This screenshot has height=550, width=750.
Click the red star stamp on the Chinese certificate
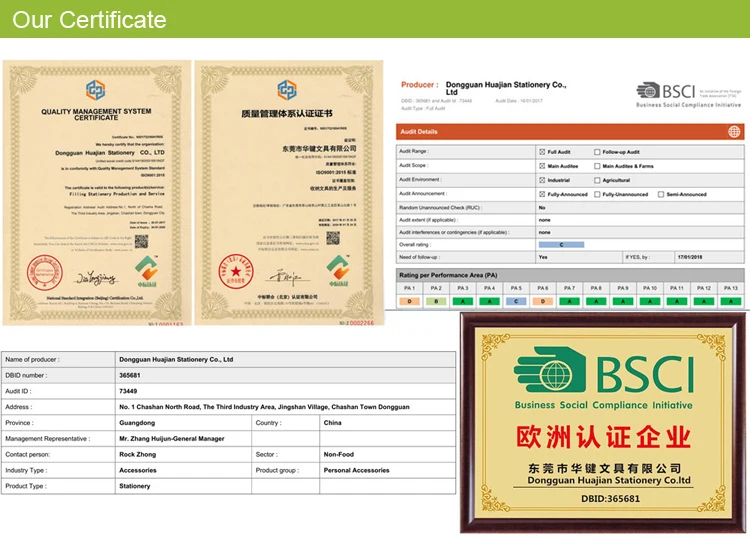click(x=236, y=271)
